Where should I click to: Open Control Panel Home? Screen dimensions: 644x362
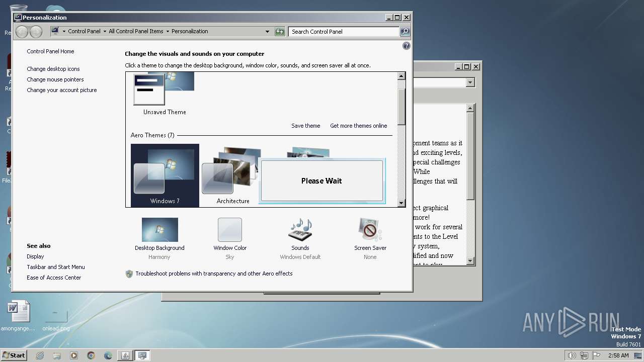[x=50, y=51]
